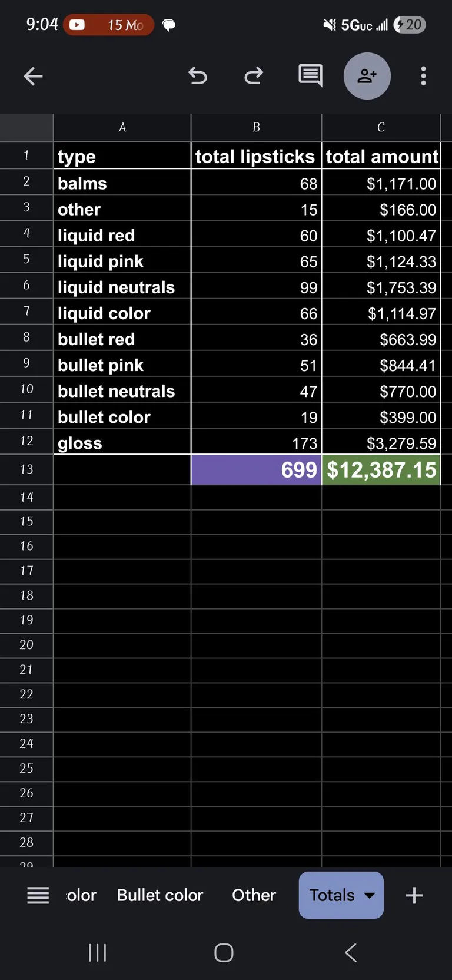452x980 pixels.
Task: Undo the last spreadsheet change
Action: 198,76
